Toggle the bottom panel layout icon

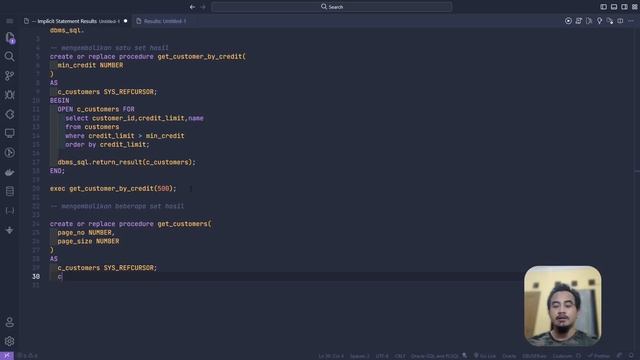coord(614,7)
